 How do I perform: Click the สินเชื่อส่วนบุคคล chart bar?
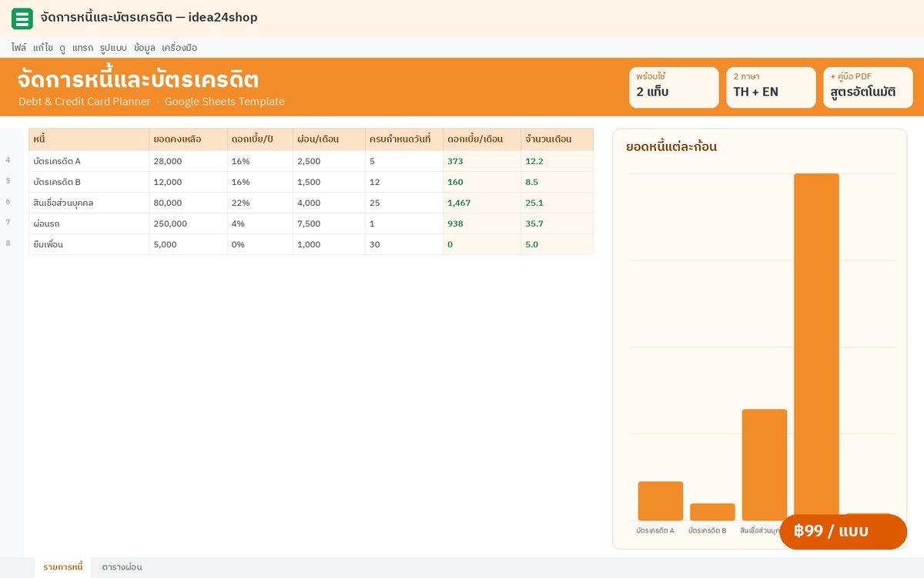(x=765, y=465)
